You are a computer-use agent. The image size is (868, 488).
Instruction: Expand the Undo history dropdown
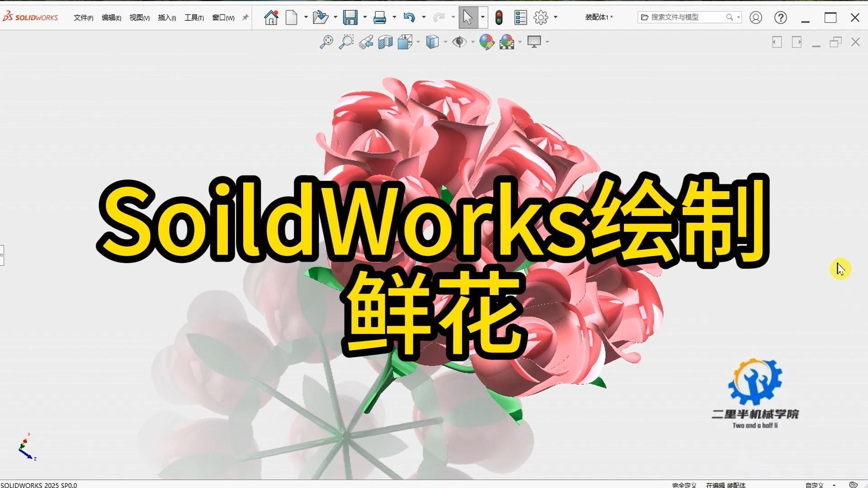coord(424,17)
